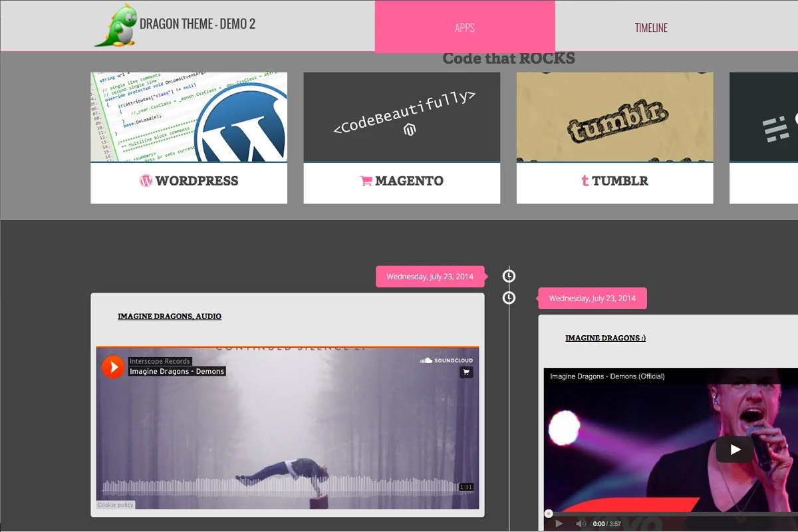
Task: Click the second clock marker on the timeline
Action: (509, 298)
